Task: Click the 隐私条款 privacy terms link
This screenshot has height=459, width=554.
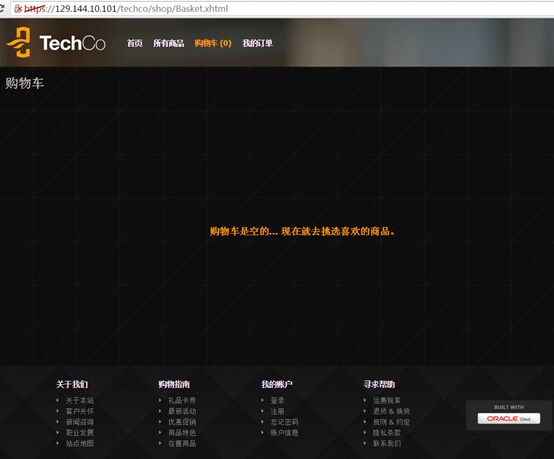Action: click(387, 432)
